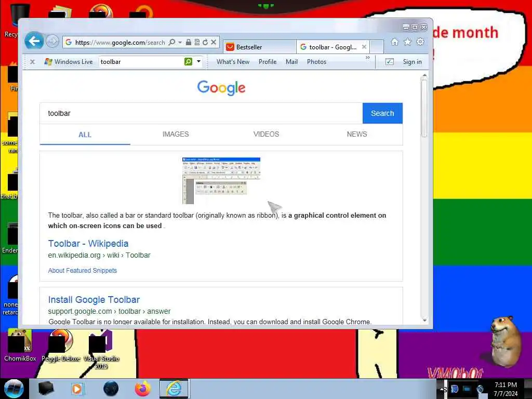This screenshot has height=399, width=532.
Task: Click the Windows Live logo button
Action: [x=69, y=62]
